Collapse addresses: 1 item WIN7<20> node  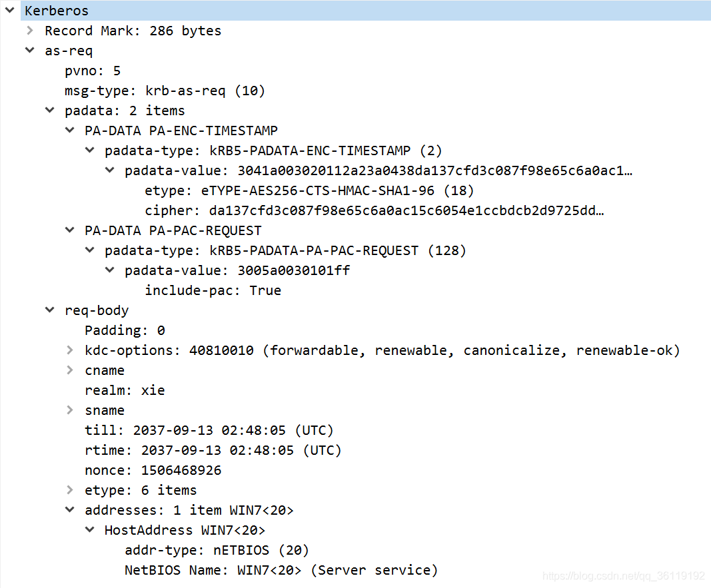(70, 509)
